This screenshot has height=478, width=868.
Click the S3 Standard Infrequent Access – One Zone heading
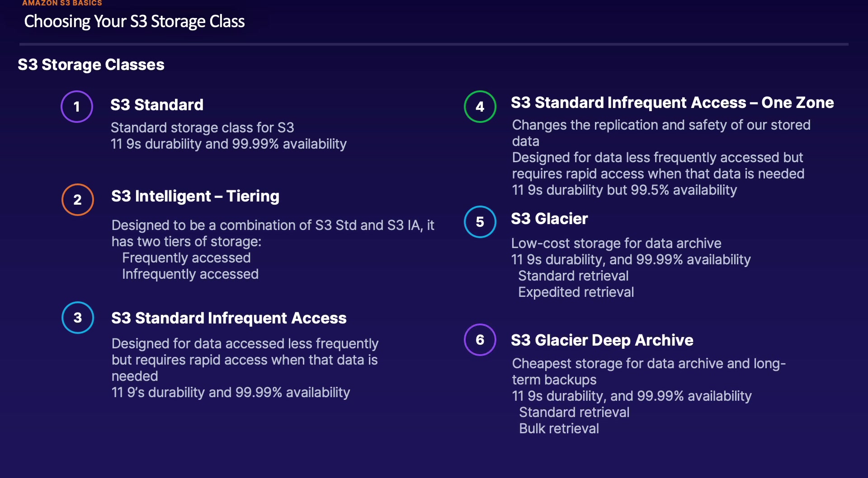(672, 103)
